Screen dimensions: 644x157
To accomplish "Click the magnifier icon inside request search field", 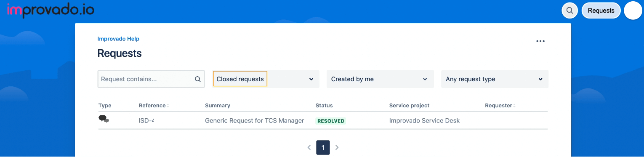I will (198, 79).
